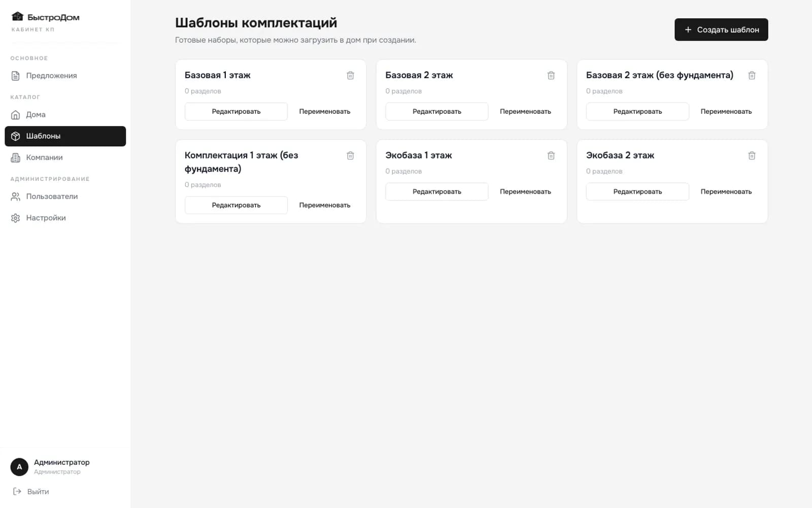Delete the Базовая 2 этаж template

click(x=551, y=75)
